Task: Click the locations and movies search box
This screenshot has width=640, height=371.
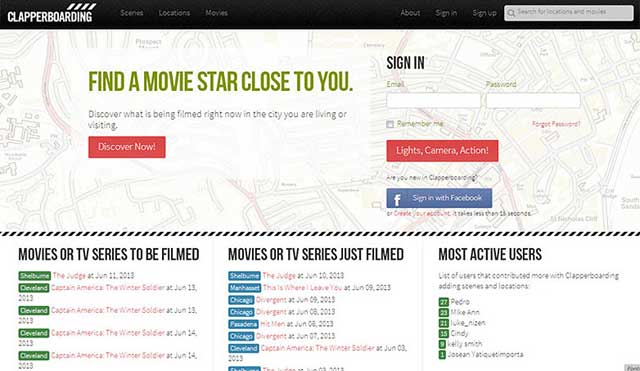Action: (x=569, y=13)
